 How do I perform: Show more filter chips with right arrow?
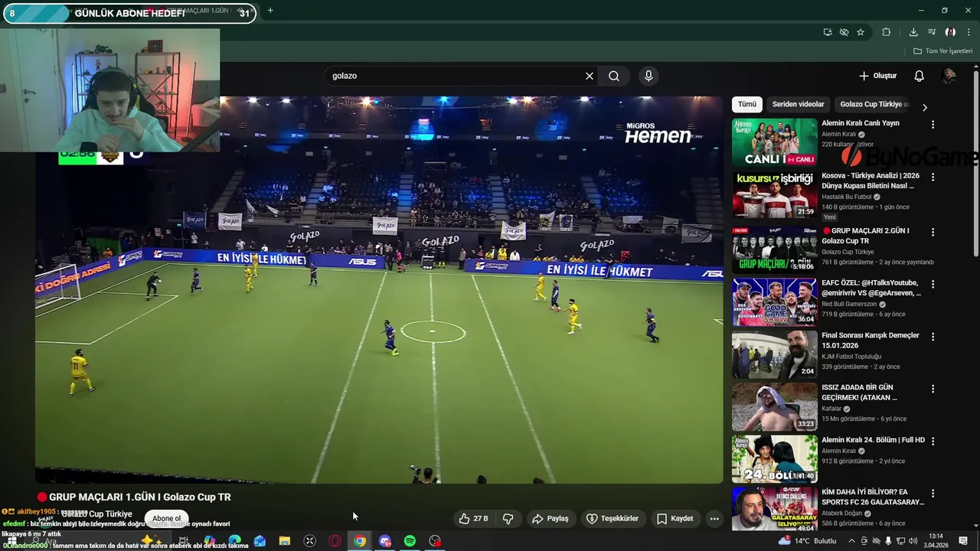(924, 107)
